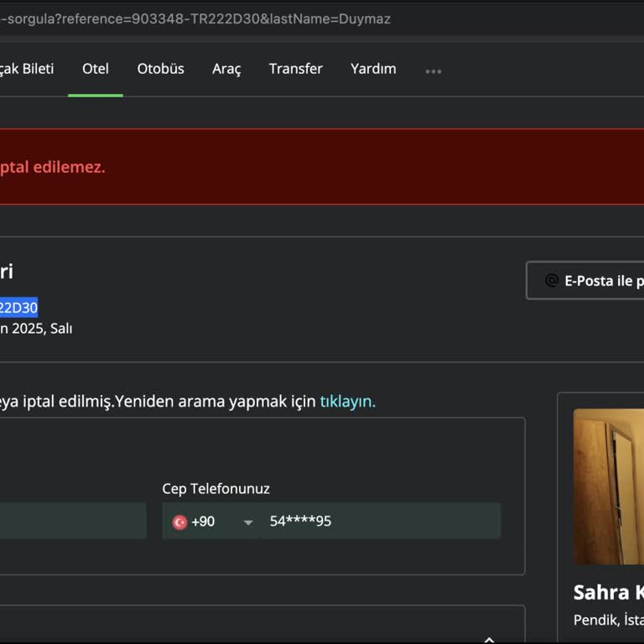
Task: Open the Yardım menu item
Action: (373, 69)
